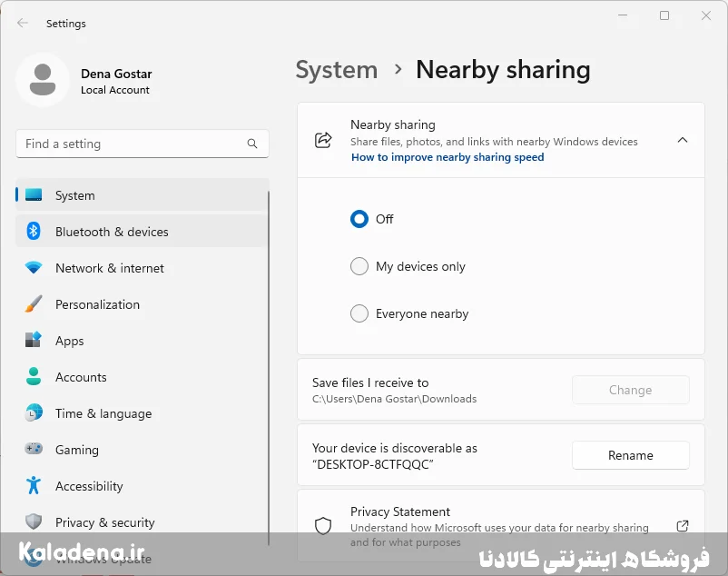This screenshot has width=728, height=576.
Task: Go to Personalization settings
Action: point(143,304)
